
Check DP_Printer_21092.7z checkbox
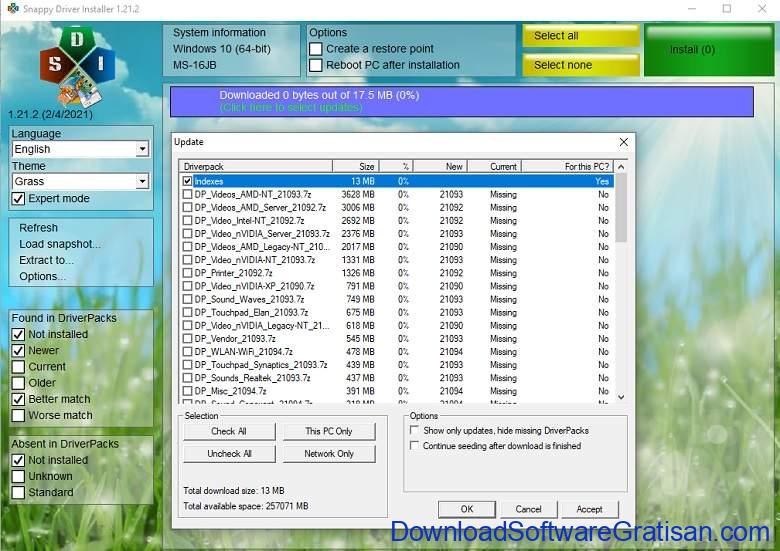(x=188, y=273)
